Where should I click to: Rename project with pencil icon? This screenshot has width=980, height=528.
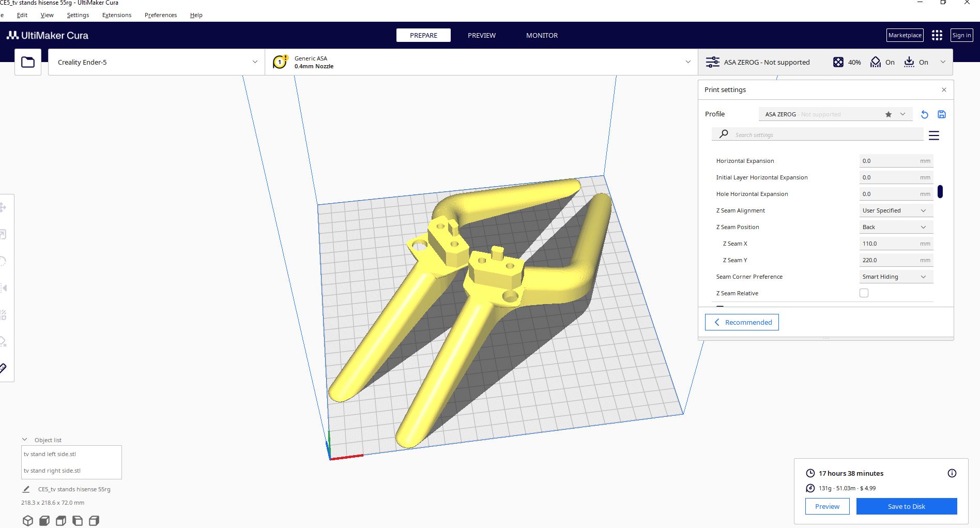(x=26, y=489)
